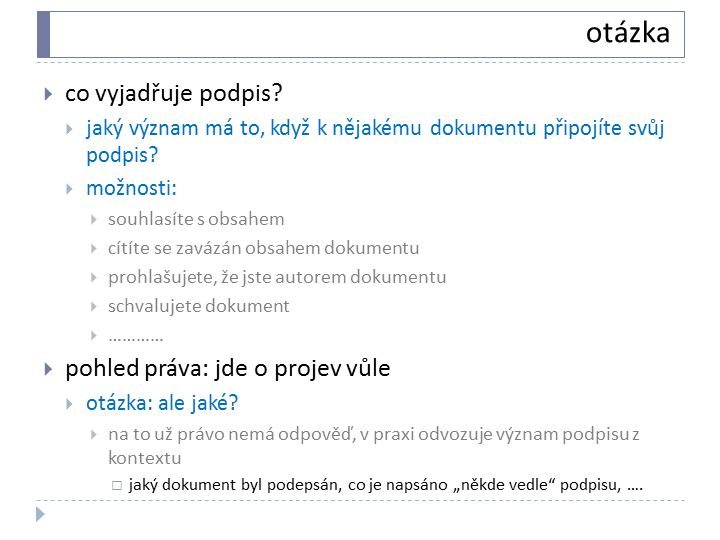Click the arrow bullet before 'souhlasíte s obsahem'
Screen dimensions: 720x540
click(94, 219)
